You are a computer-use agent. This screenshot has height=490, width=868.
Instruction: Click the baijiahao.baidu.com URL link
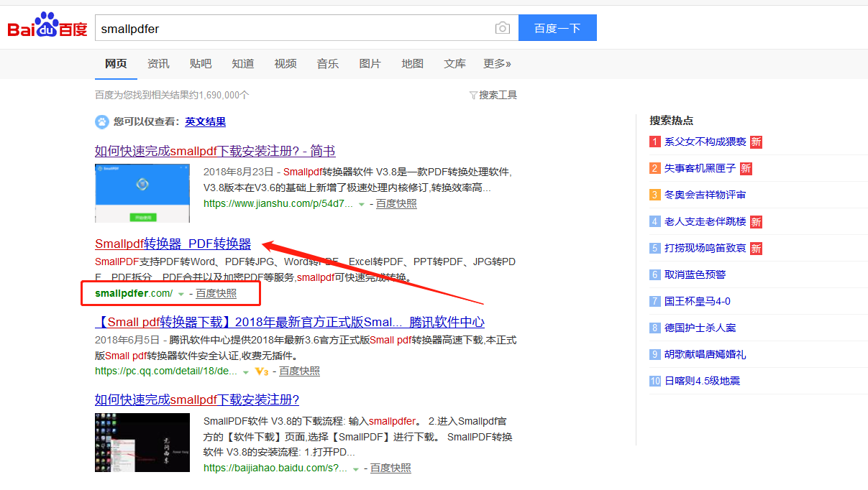pos(275,468)
